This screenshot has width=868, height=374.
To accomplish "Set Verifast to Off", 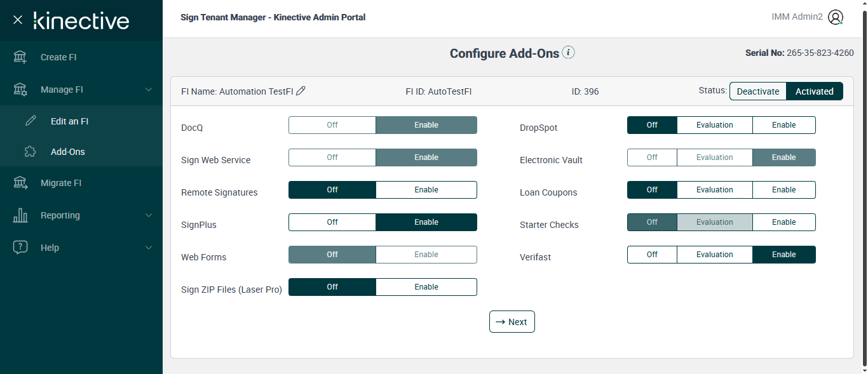I will click(652, 255).
